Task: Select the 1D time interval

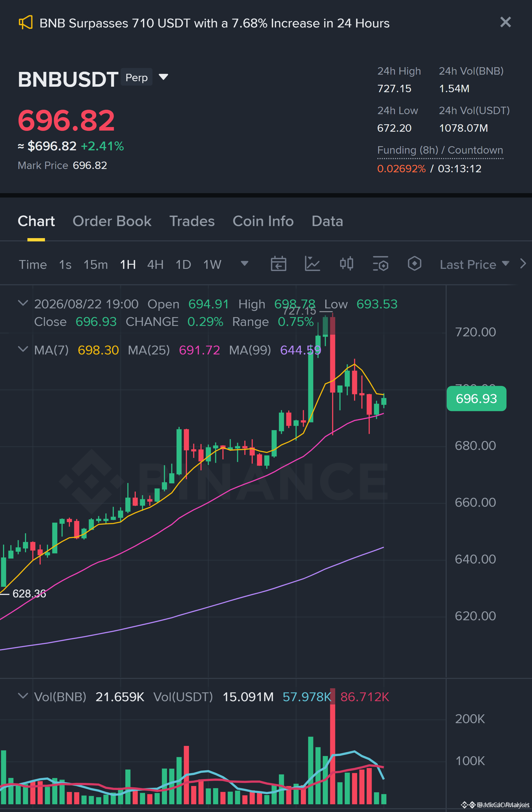Action: [x=183, y=264]
